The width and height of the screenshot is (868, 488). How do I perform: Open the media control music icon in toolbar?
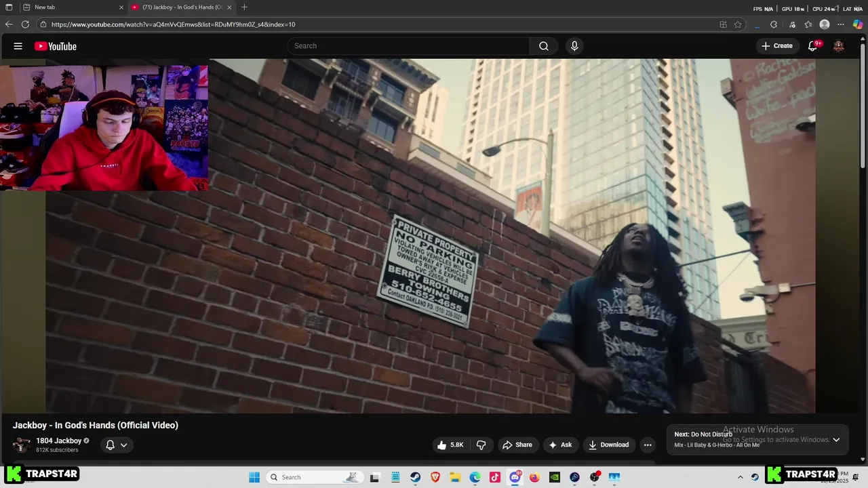pyautogui.click(x=792, y=24)
